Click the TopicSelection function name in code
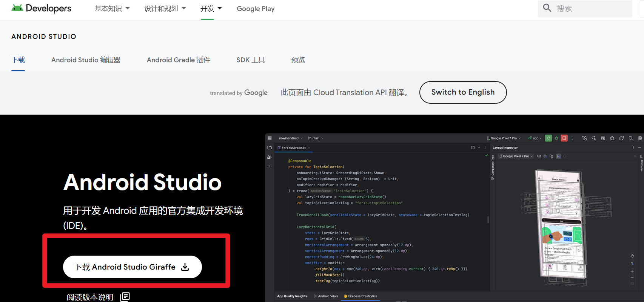The width and height of the screenshot is (644, 302). 327,167
